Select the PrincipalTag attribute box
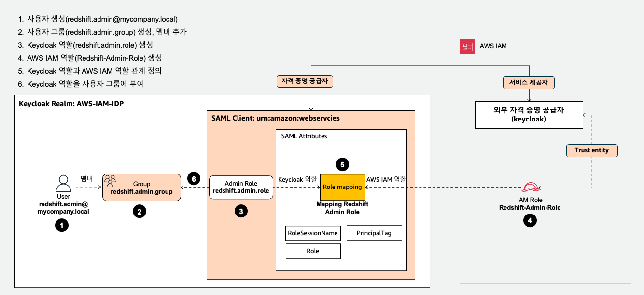 pos(374,233)
